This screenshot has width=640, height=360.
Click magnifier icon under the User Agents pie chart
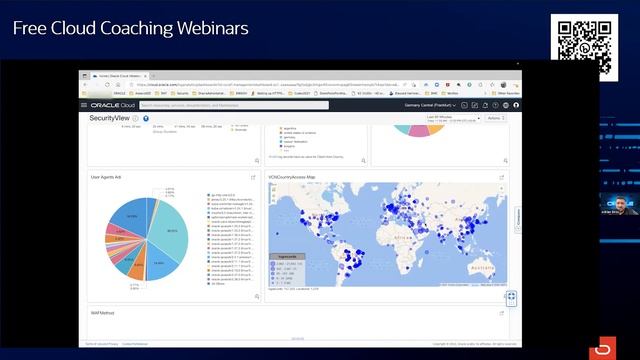(257, 297)
